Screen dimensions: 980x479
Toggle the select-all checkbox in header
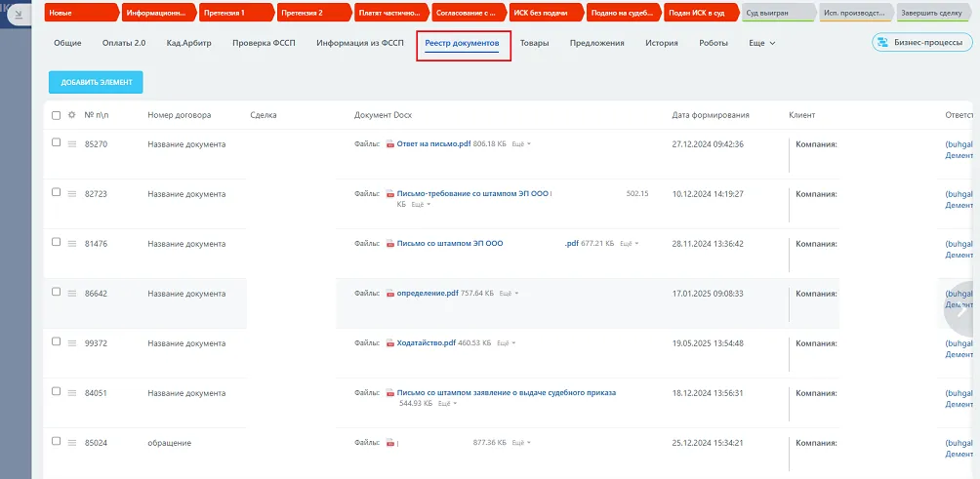[57, 115]
